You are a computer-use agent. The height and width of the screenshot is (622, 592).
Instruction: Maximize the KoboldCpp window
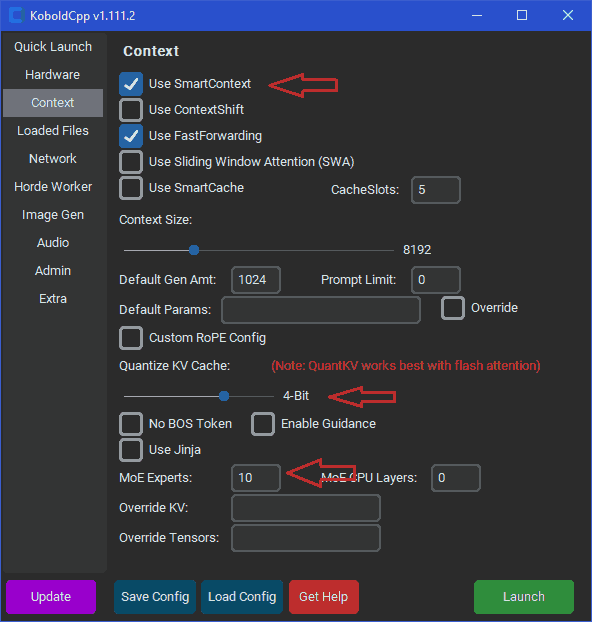pos(522,15)
